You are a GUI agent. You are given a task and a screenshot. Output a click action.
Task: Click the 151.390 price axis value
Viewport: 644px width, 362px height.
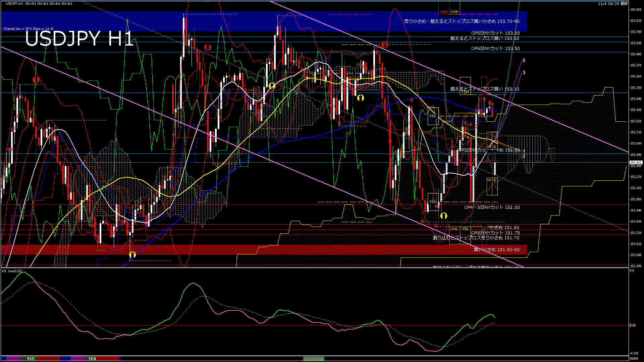coord(636,266)
